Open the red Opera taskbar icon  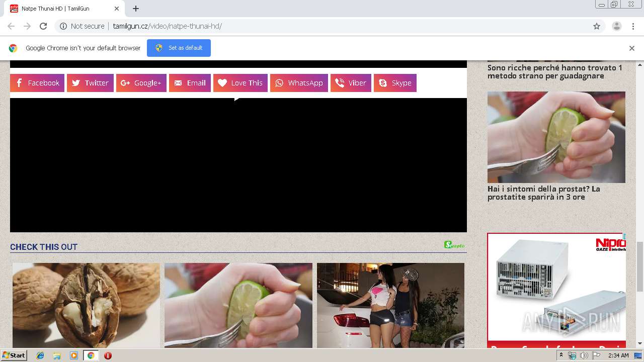108,355
